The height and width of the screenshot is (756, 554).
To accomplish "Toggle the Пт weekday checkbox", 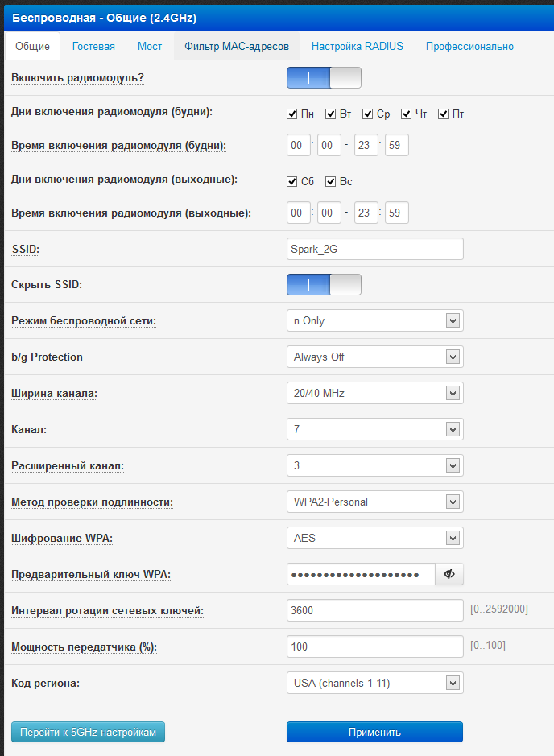I will tap(444, 114).
